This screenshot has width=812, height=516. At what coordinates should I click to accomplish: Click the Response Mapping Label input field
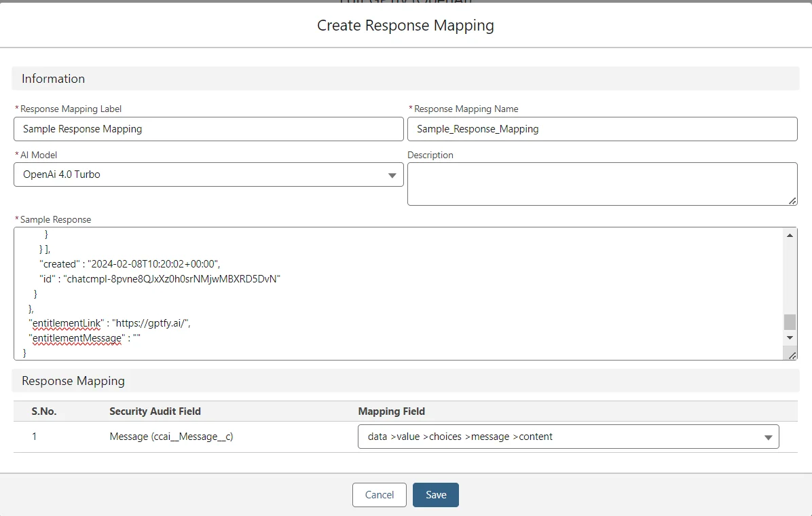coord(208,129)
